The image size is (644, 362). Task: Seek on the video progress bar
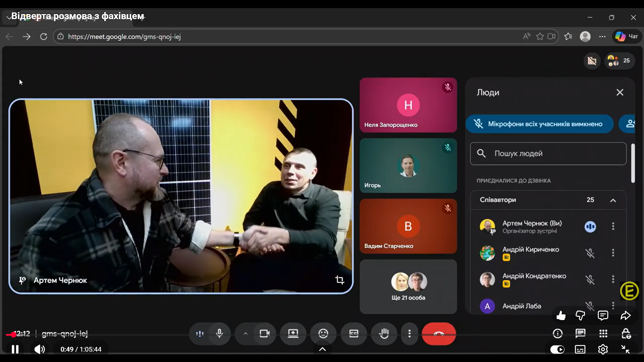322,334
